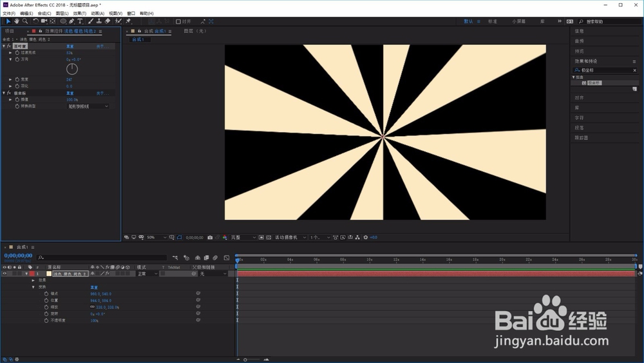Screen dimensions: 644x363
Task: Toggle stopwatch for 宽度 property
Action: pyautogui.click(x=17, y=79)
